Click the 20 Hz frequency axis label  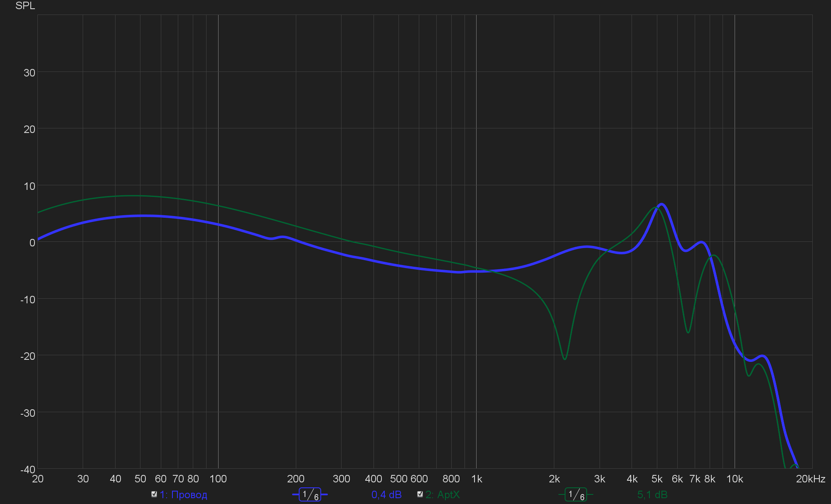(x=38, y=479)
